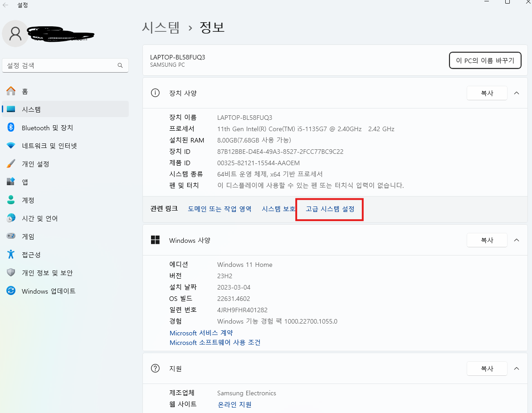Click the 설정 검색 search field
Viewport: 532px width, 413px height.
65,65
